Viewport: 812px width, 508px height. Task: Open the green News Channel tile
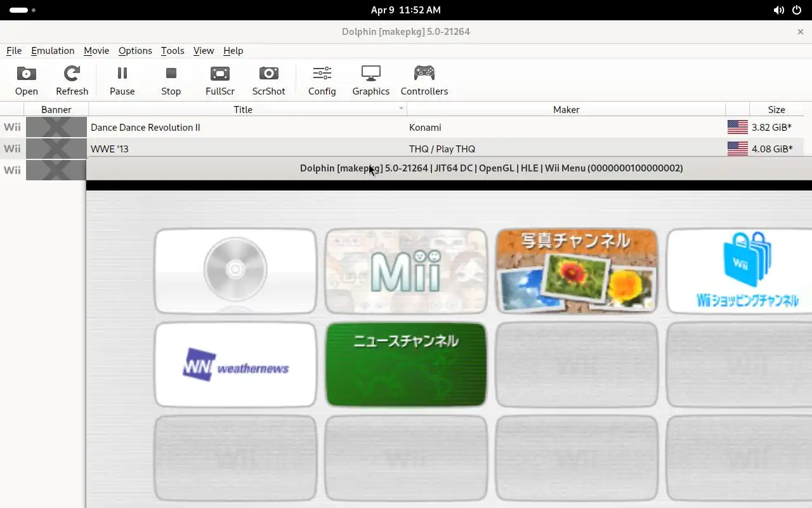406,364
